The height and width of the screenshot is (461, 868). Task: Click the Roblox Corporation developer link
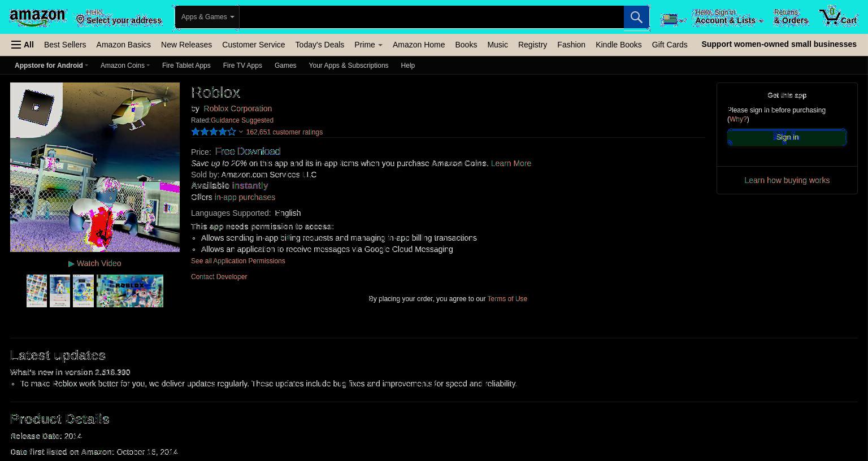[237, 108]
